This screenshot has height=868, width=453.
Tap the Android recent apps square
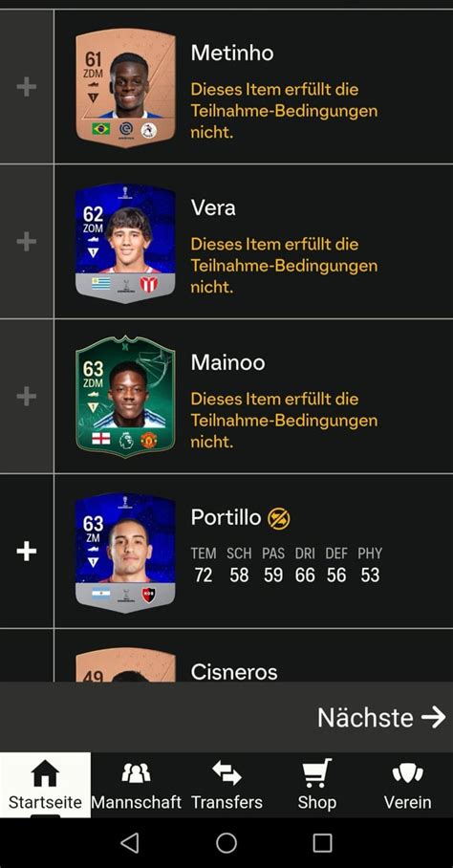[x=322, y=842]
